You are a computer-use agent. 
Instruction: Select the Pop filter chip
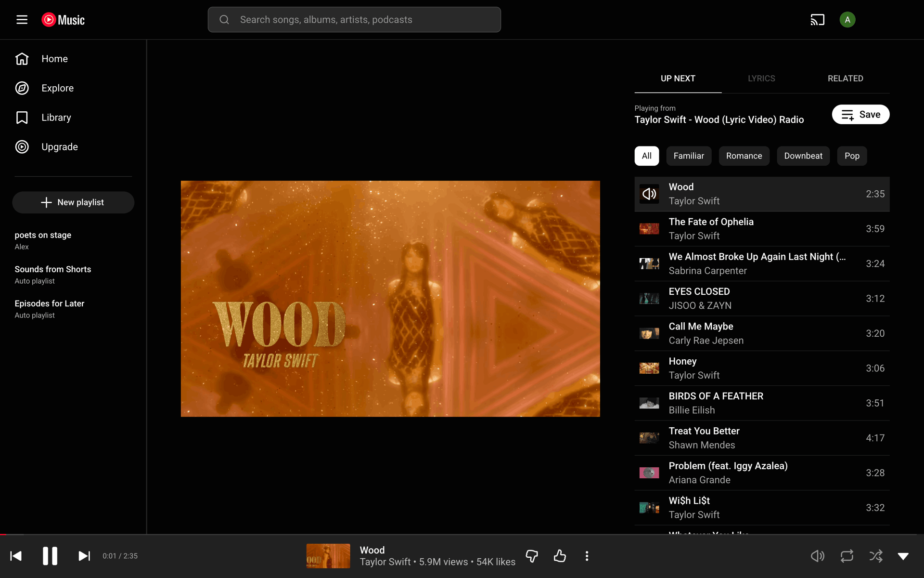pyautogui.click(x=852, y=156)
